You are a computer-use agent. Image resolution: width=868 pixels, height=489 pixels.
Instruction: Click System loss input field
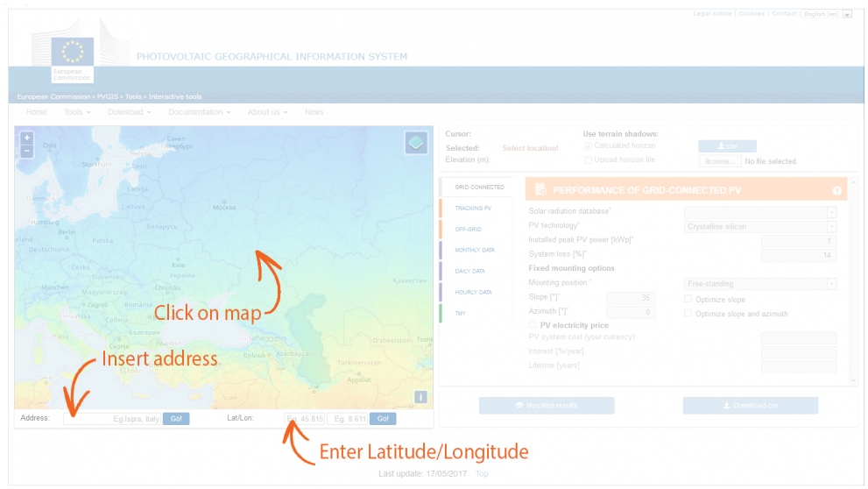799,255
